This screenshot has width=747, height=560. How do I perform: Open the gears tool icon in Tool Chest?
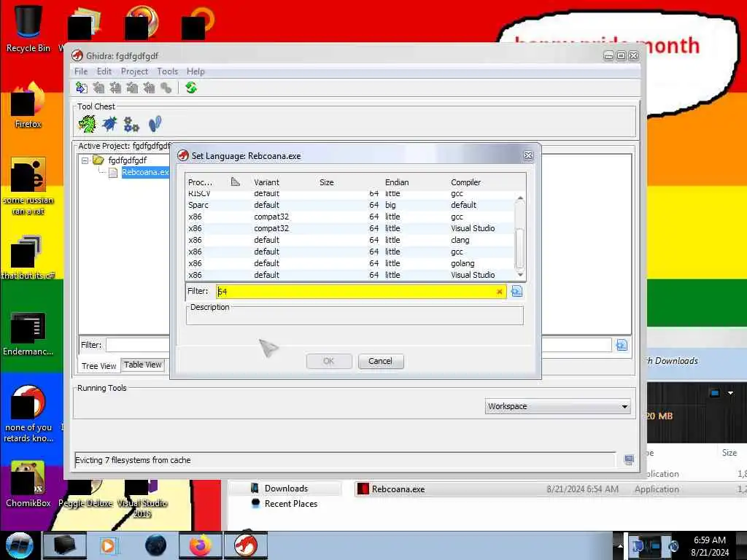131,124
